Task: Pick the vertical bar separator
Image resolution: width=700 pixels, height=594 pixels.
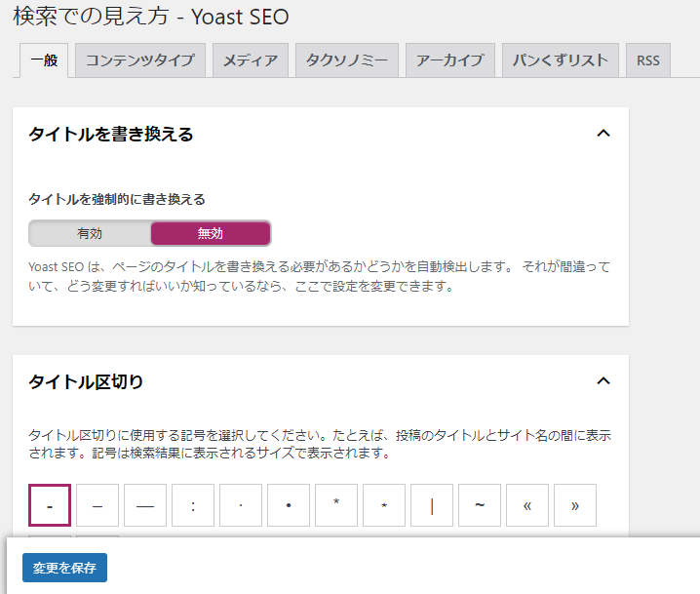Action: pos(432,505)
